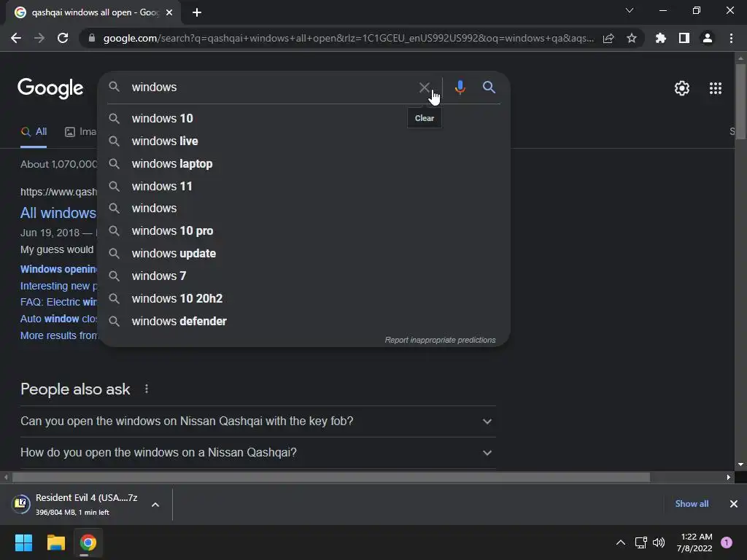Open File Explorer from the taskbar

tap(55, 542)
